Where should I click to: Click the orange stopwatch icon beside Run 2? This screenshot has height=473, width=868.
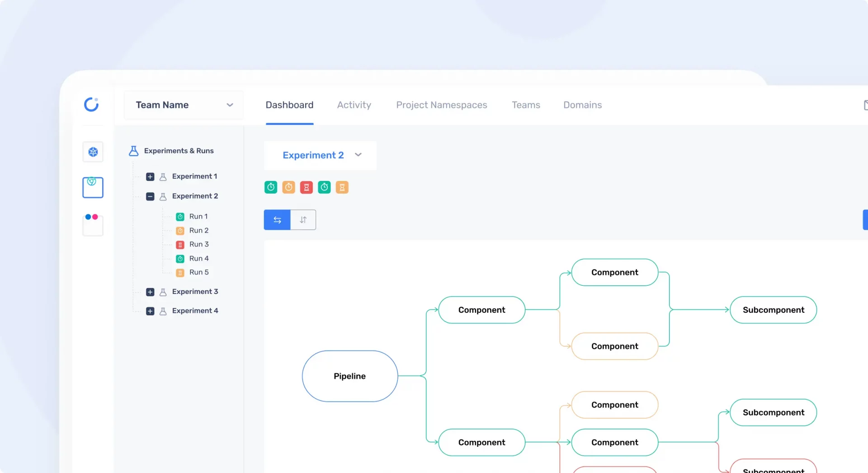180,230
